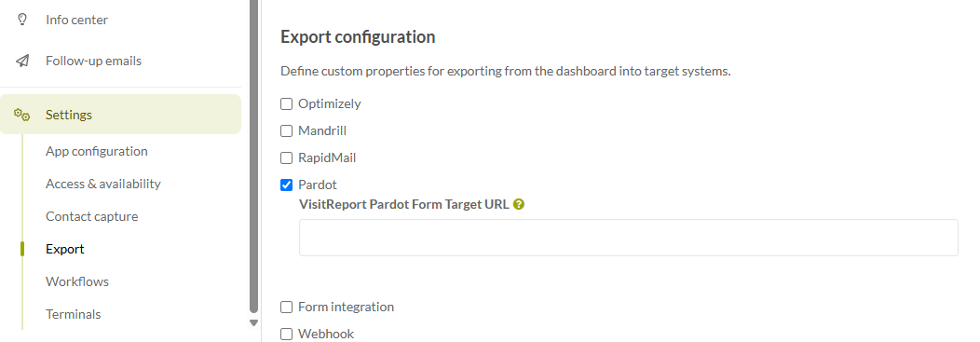Enable the Form integration checkbox
The image size is (980, 342).
pos(286,307)
